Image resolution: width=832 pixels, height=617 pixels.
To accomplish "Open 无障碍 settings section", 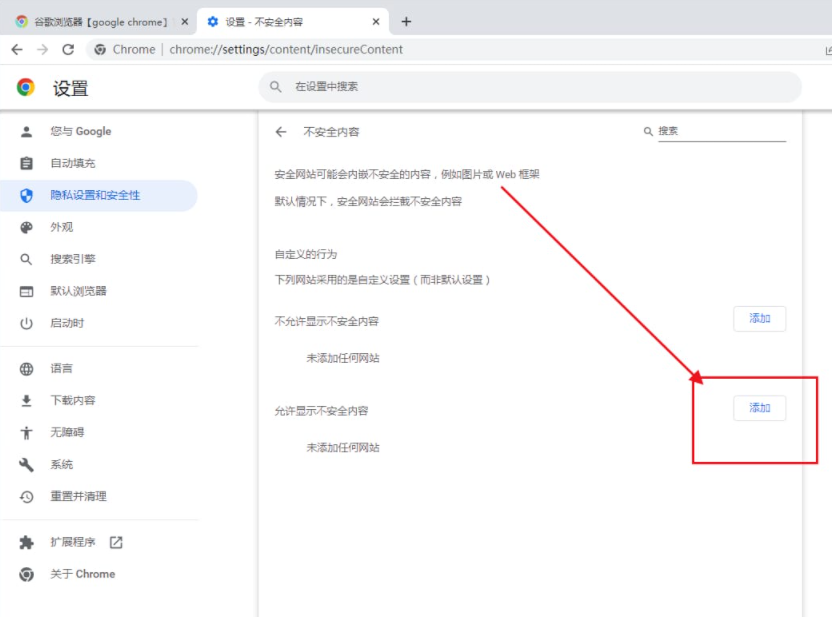I will [99, 432].
